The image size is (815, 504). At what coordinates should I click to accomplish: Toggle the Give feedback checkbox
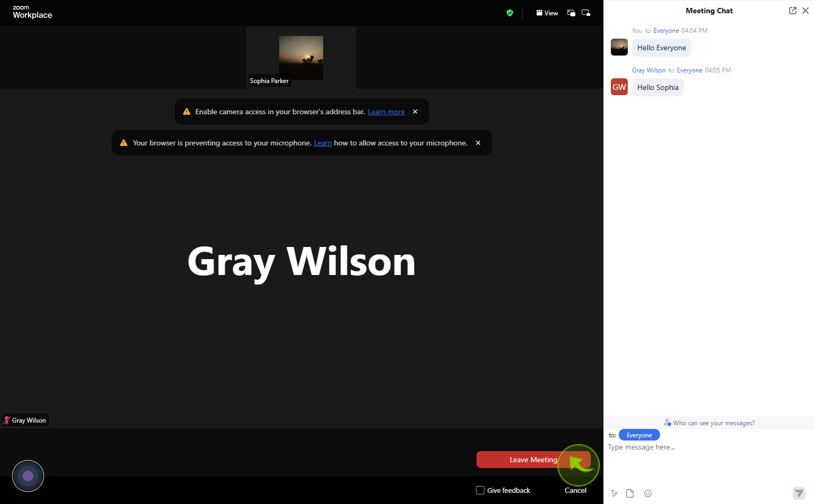pos(480,490)
